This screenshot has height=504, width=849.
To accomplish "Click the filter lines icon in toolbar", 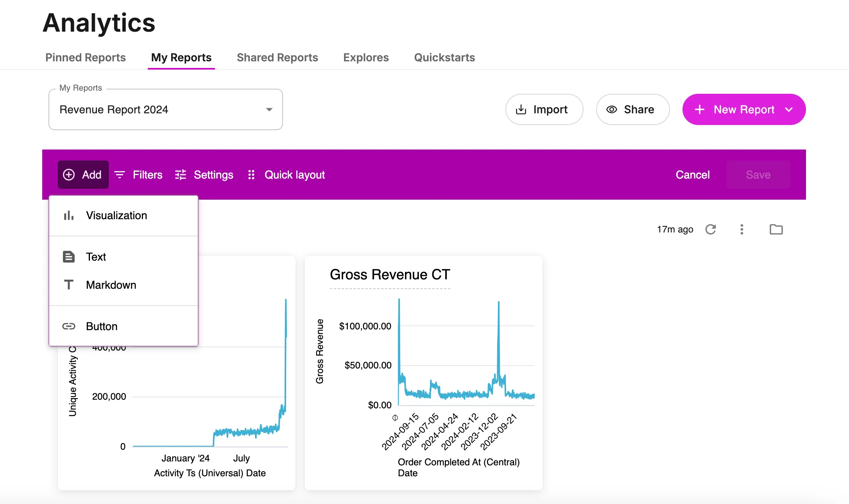I will click(x=120, y=175).
